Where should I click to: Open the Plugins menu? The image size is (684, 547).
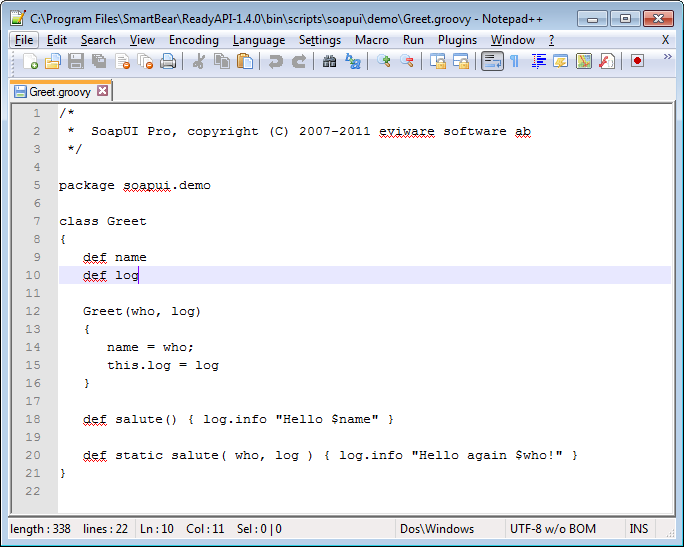pyautogui.click(x=457, y=40)
